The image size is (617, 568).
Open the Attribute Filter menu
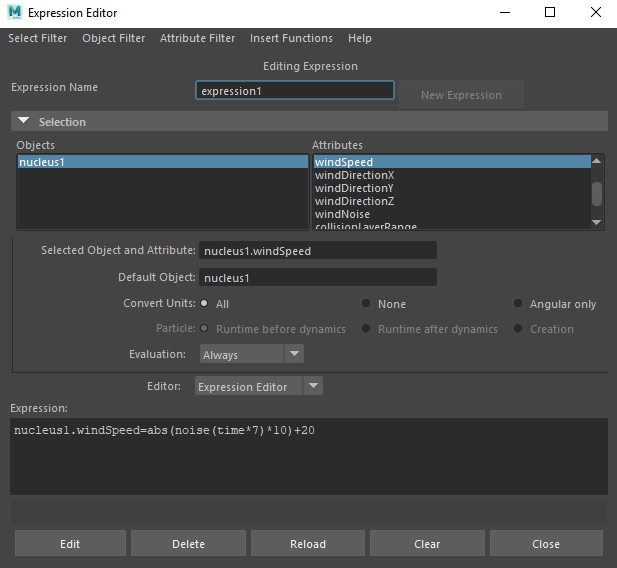click(197, 38)
